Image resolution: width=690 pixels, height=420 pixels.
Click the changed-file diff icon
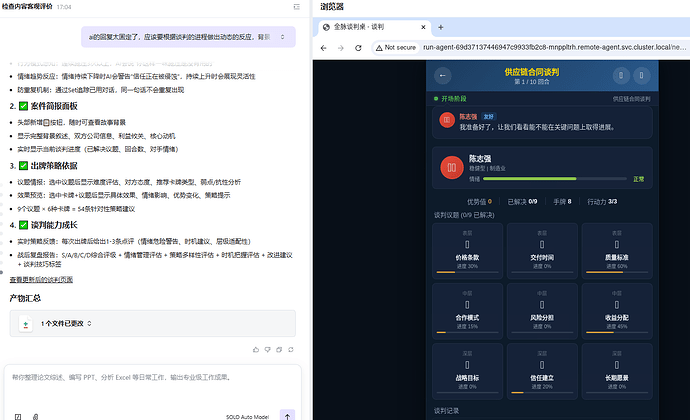click(x=26, y=324)
